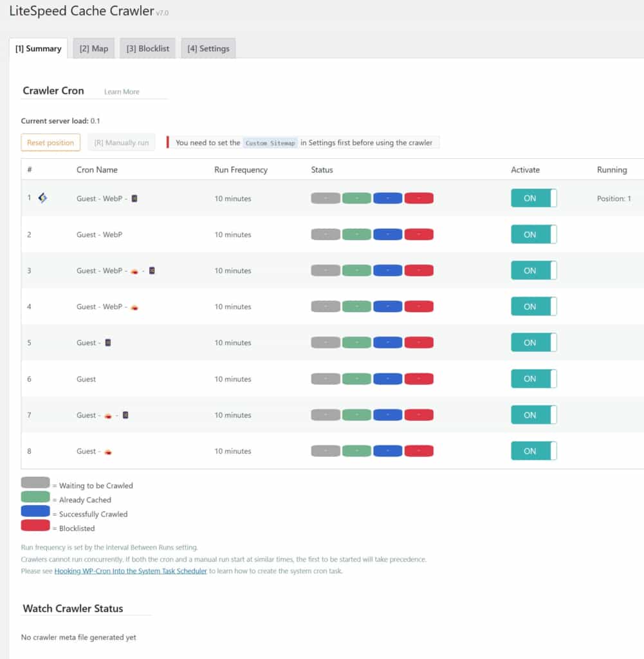Click the red cloud icon in row 4
Screen dimensions: 644x659
(134, 307)
